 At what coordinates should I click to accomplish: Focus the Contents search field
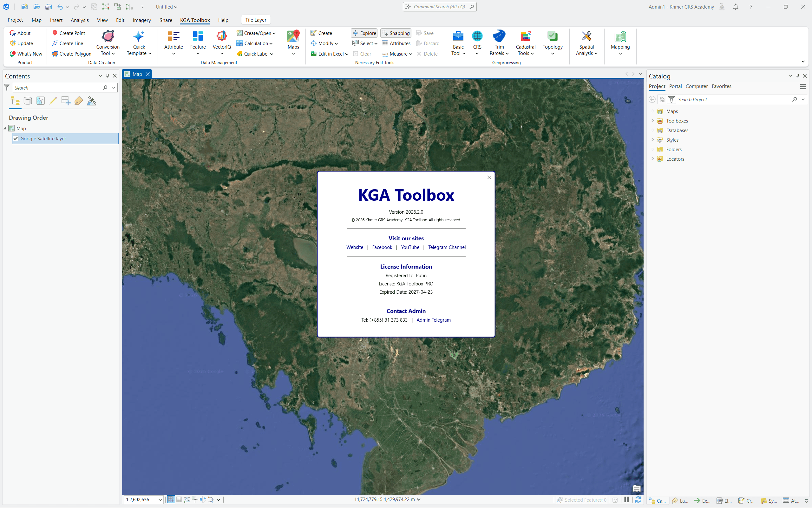tap(57, 88)
